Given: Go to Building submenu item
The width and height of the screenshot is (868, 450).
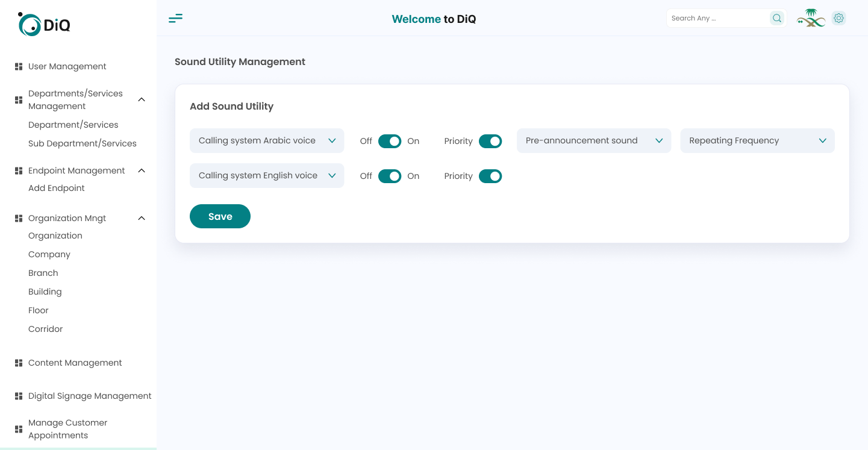Looking at the screenshot, I should pyautogui.click(x=45, y=292).
